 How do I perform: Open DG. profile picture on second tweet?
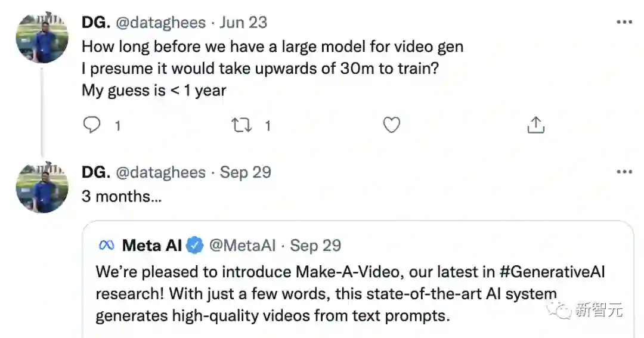click(42, 187)
